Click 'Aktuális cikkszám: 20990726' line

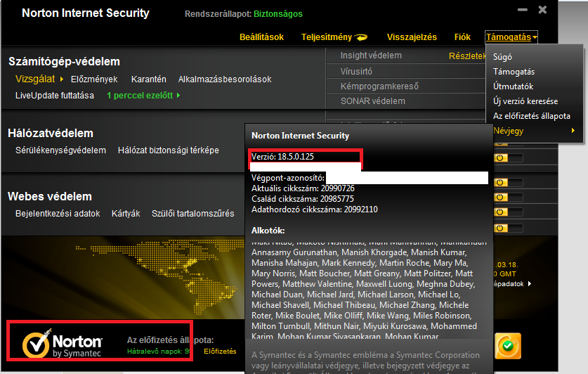coord(303,188)
